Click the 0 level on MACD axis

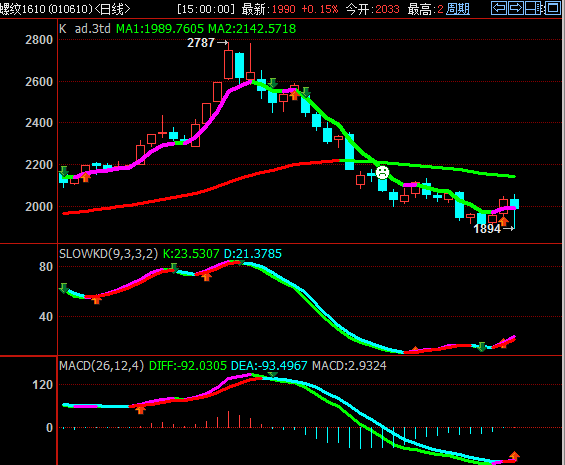50,428
